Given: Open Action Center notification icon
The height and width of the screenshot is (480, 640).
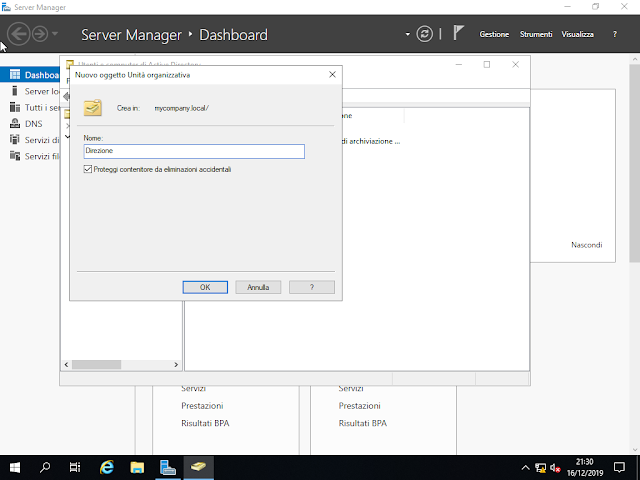Looking at the screenshot, I should (x=619, y=467).
